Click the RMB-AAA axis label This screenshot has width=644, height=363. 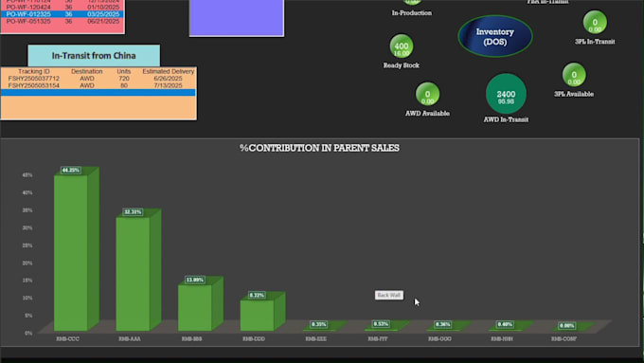point(130,338)
